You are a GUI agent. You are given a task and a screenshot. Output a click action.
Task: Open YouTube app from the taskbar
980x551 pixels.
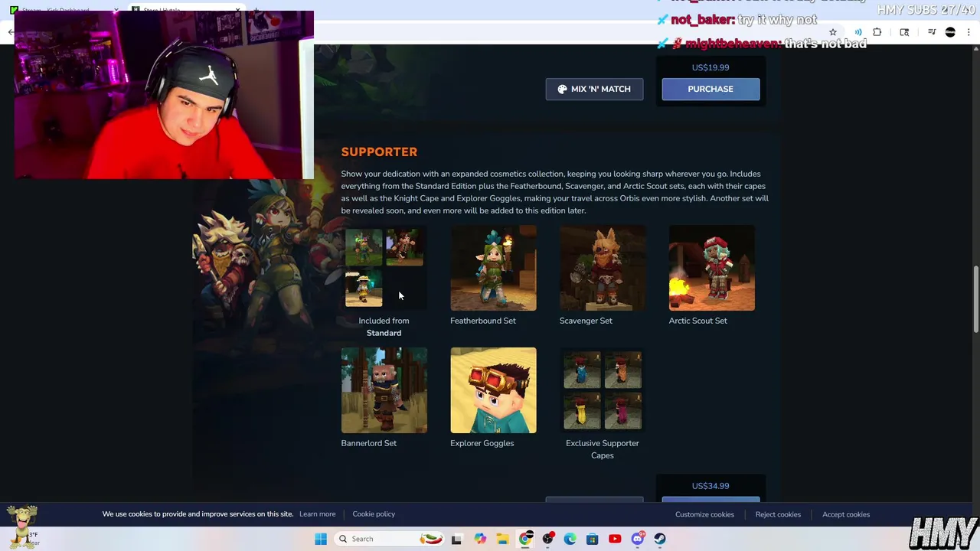(x=615, y=539)
